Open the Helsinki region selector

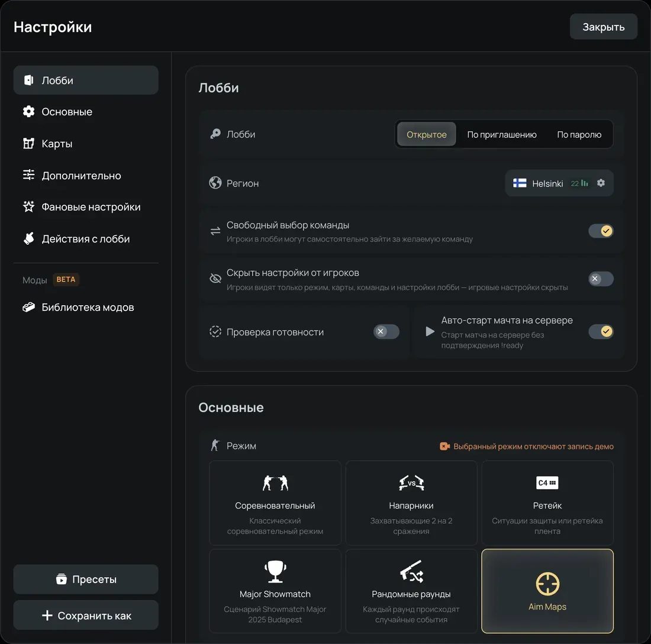pyautogui.click(x=559, y=183)
